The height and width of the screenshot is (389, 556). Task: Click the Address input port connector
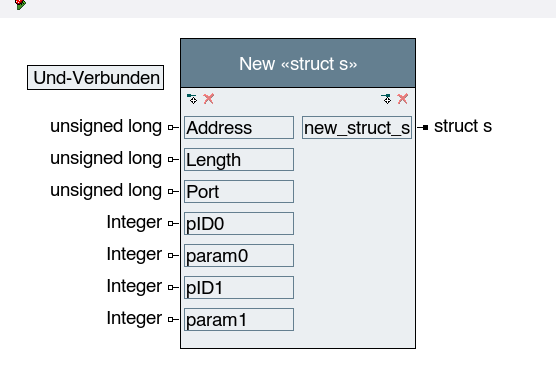(x=171, y=127)
